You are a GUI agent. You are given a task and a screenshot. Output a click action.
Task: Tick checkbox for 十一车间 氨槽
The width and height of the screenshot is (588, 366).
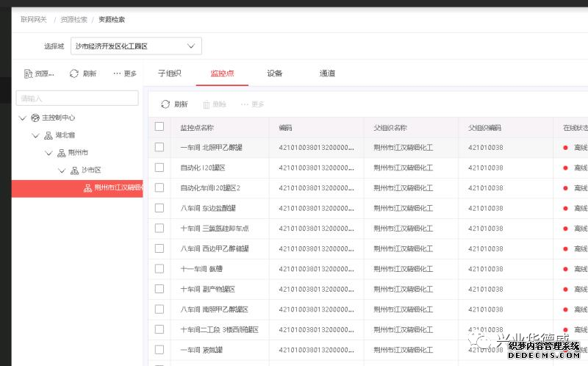[159, 268]
